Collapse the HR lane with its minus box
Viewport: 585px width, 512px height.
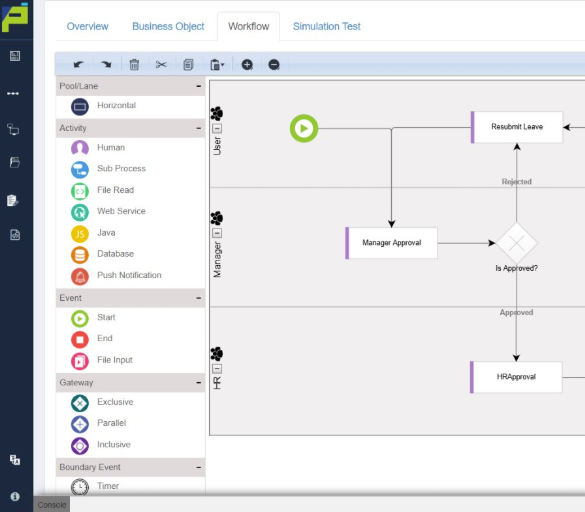(217, 369)
